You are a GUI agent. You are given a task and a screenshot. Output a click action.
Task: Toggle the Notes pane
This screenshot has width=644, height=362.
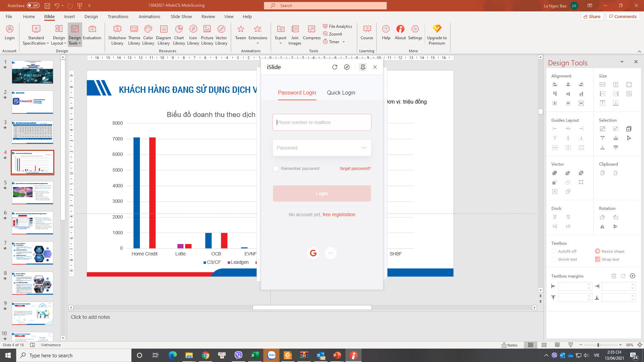[x=509, y=345]
